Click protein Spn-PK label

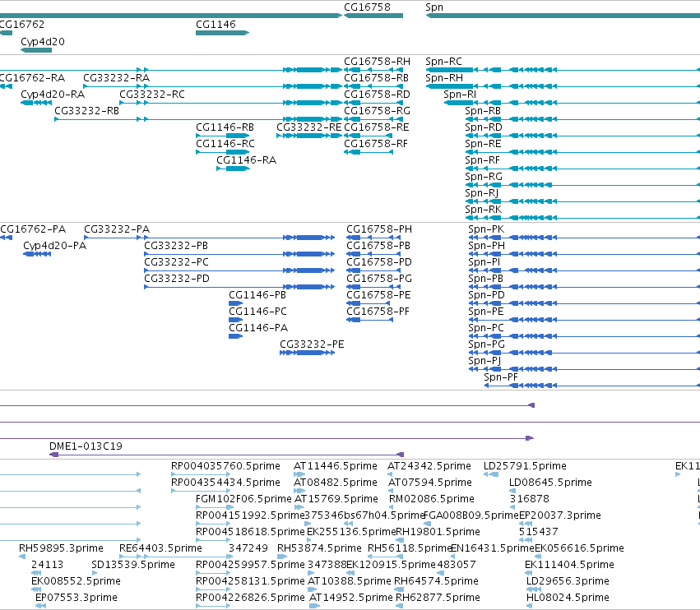(486, 229)
